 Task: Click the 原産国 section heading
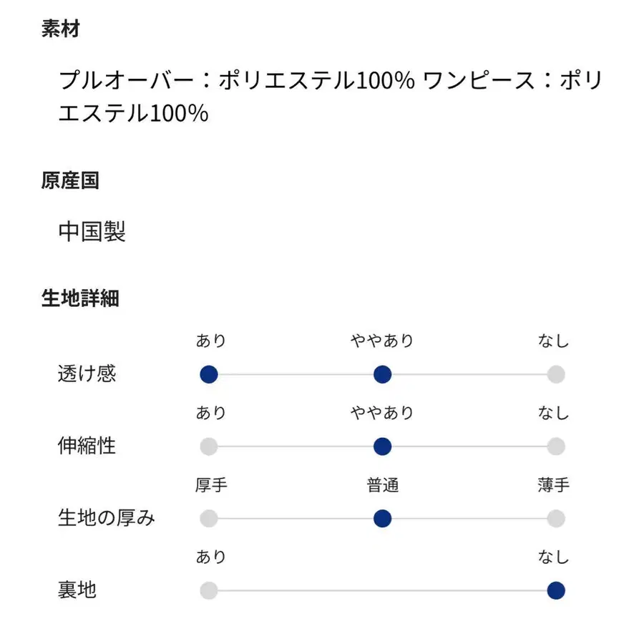tap(70, 180)
